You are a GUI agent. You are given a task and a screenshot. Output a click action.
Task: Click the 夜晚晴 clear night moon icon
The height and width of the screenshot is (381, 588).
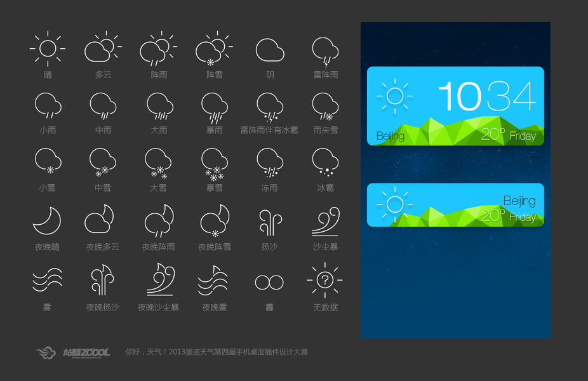pyautogui.click(x=47, y=221)
